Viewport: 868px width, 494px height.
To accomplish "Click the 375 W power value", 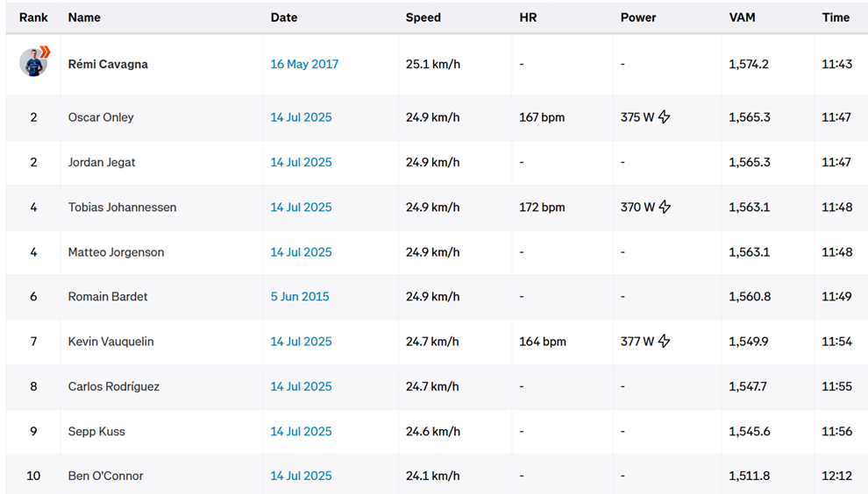I will tap(637, 117).
